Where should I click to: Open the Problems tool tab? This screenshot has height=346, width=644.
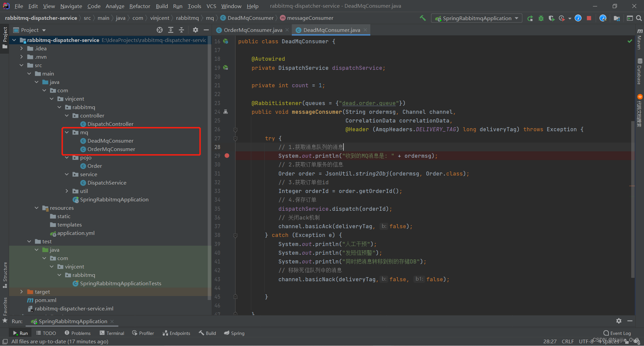pyautogui.click(x=77, y=333)
